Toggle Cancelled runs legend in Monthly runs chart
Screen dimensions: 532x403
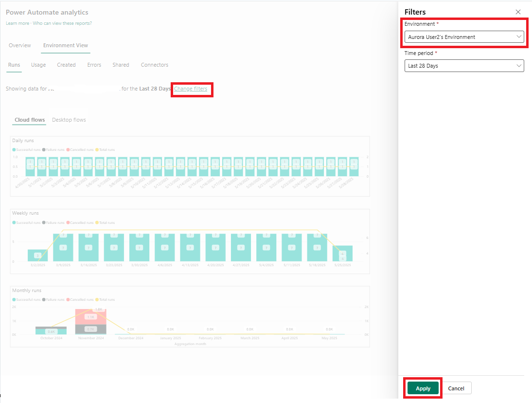80,300
